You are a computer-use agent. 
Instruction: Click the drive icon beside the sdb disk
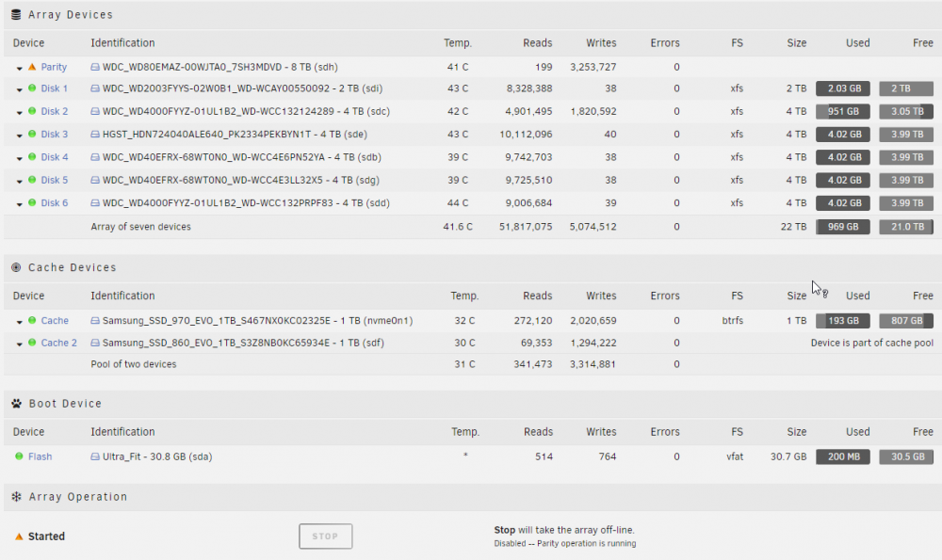click(95, 157)
